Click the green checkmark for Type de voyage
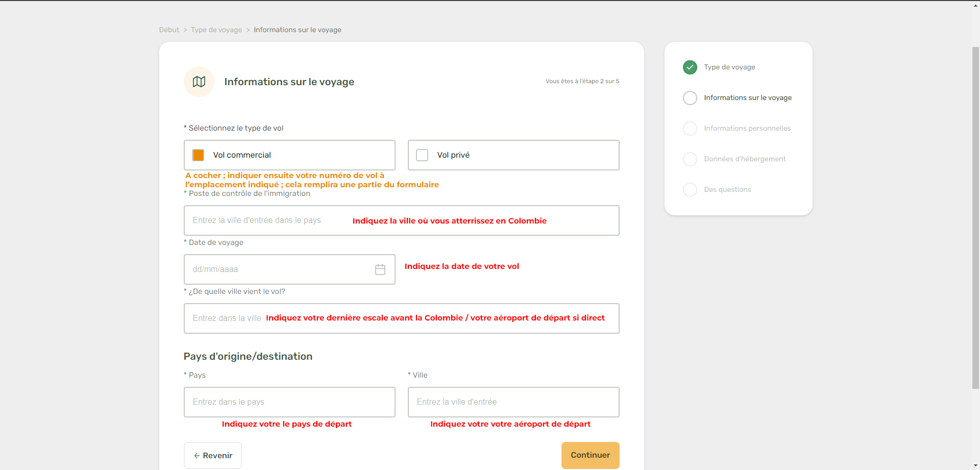The width and height of the screenshot is (980, 470). [690, 67]
